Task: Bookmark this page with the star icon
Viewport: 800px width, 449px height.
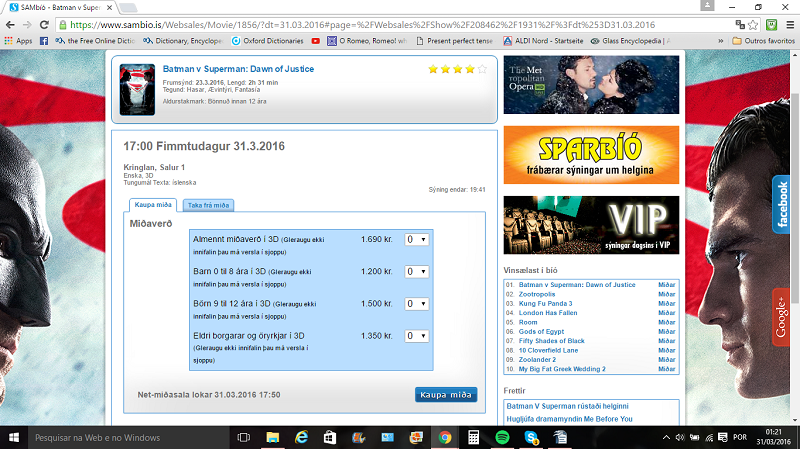Action: (753, 24)
